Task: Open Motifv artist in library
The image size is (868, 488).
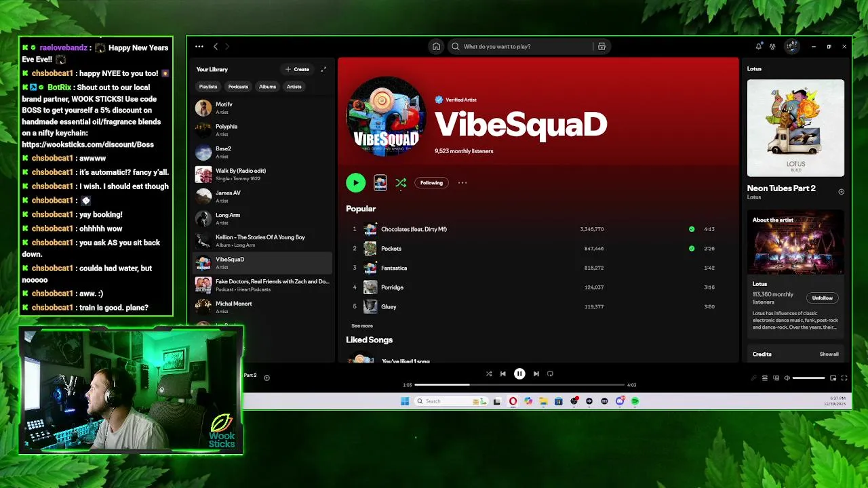Action: coord(262,108)
